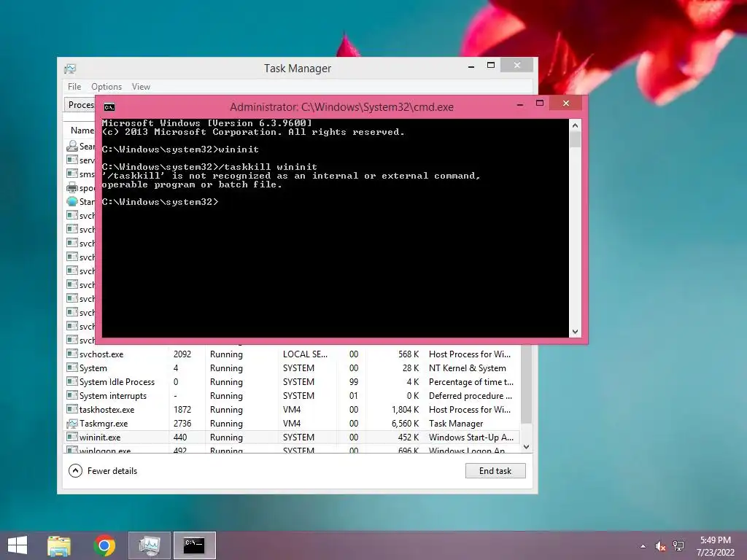Click 'Windows Start-Up A...' description
747x560 pixels.
pos(471,437)
